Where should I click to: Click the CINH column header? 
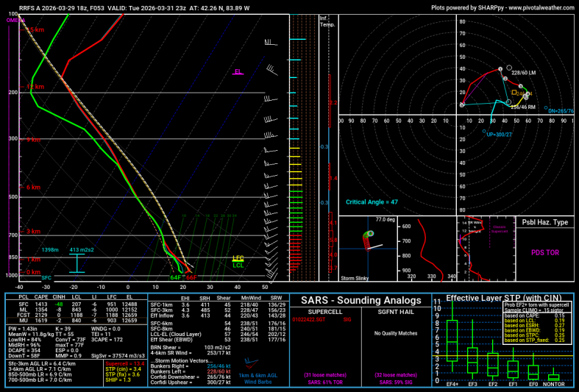coord(59,297)
